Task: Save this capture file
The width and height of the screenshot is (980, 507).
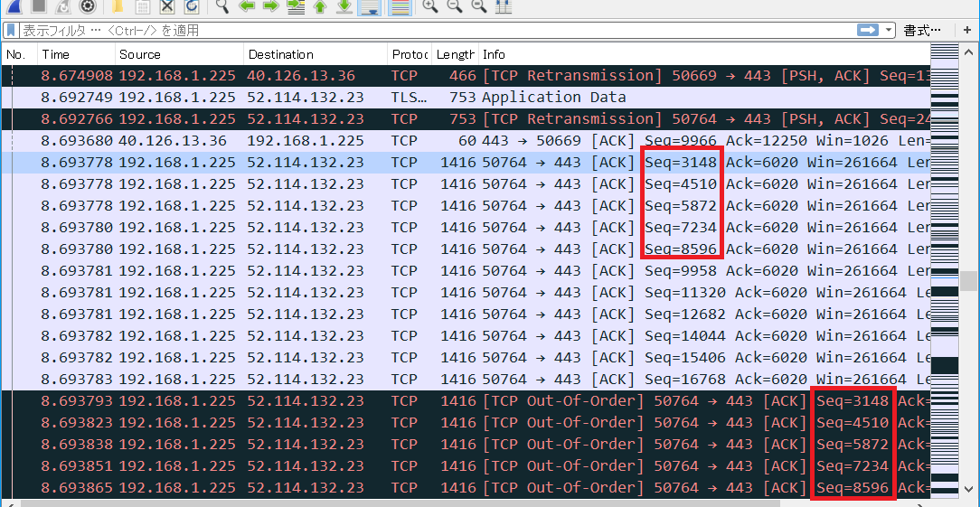Action: (143, 6)
